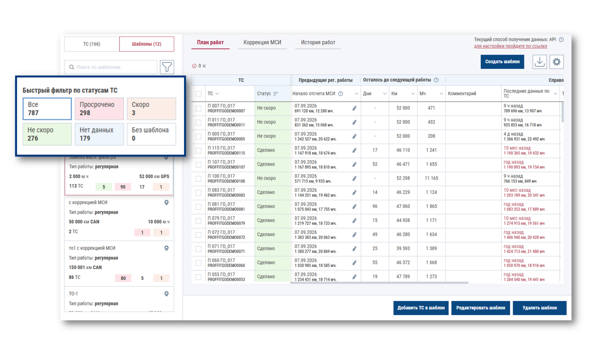Open the Дни column dropdown arrow
The width and height of the screenshot is (595, 364).
click(385, 94)
